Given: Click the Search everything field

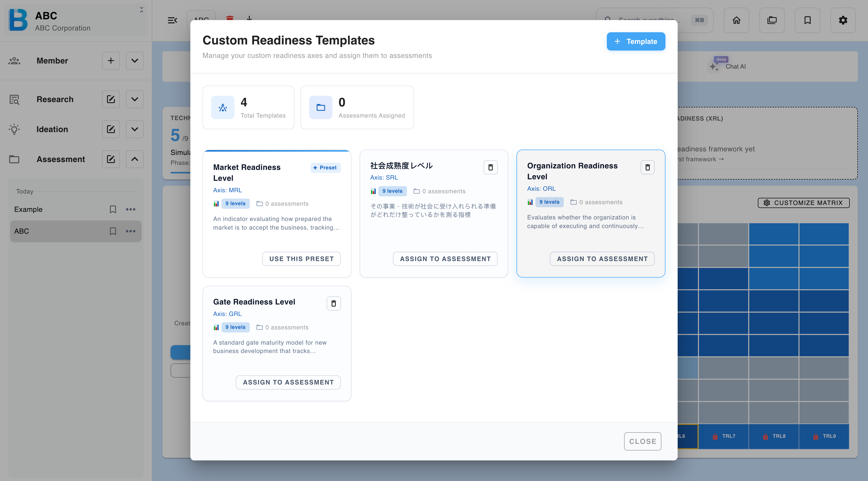Looking at the screenshot, I should [654, 20].
